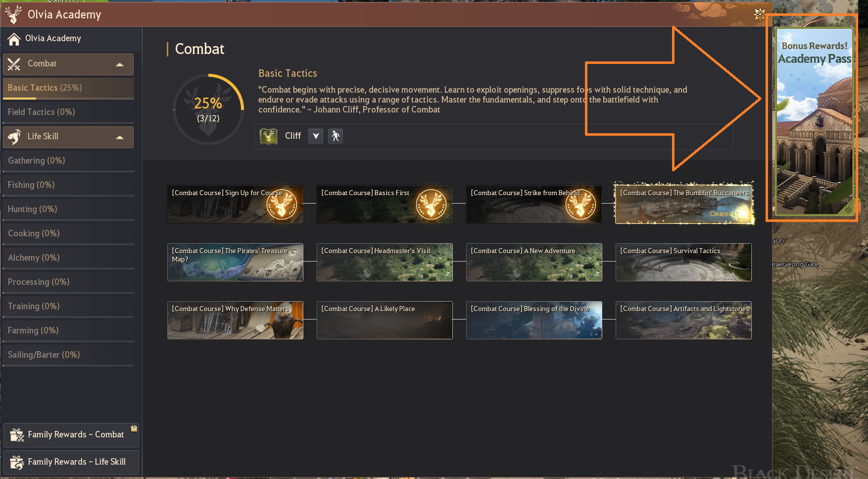Click the home icon beside Olvia Academy

pyautogui.click(x=13, y=38)
